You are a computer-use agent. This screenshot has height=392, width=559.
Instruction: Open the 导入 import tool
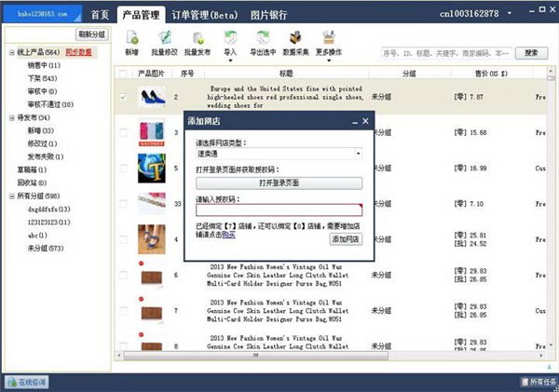click(x=230, y=38)
